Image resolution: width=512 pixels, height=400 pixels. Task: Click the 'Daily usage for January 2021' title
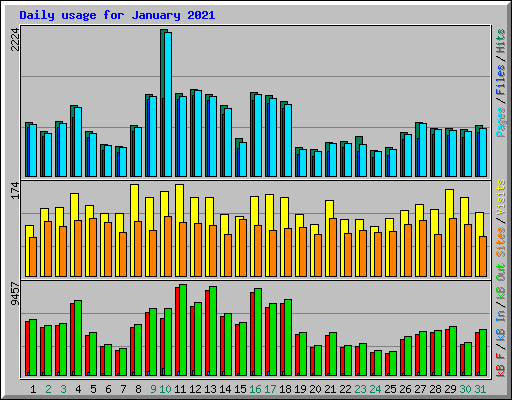(x=117, y=15)
